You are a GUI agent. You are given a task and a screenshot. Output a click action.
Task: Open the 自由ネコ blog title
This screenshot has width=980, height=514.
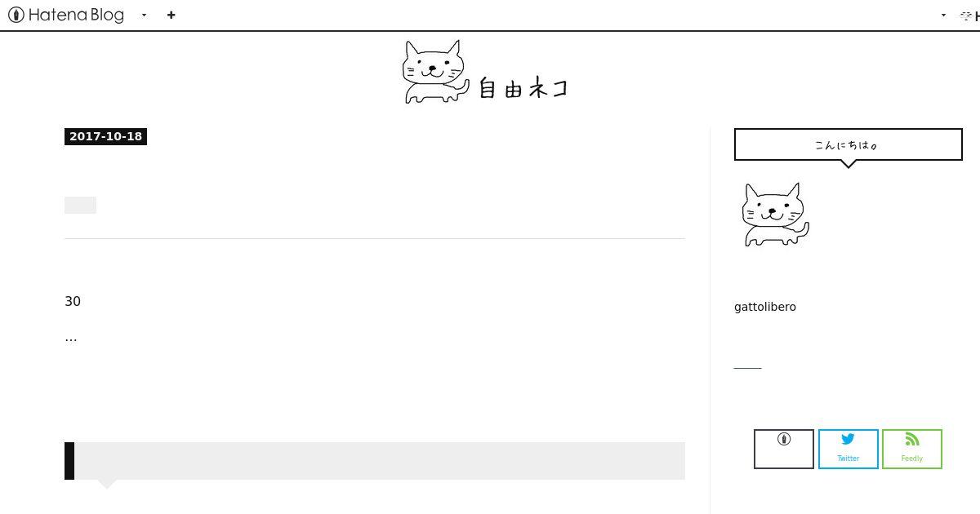point(523,87)
